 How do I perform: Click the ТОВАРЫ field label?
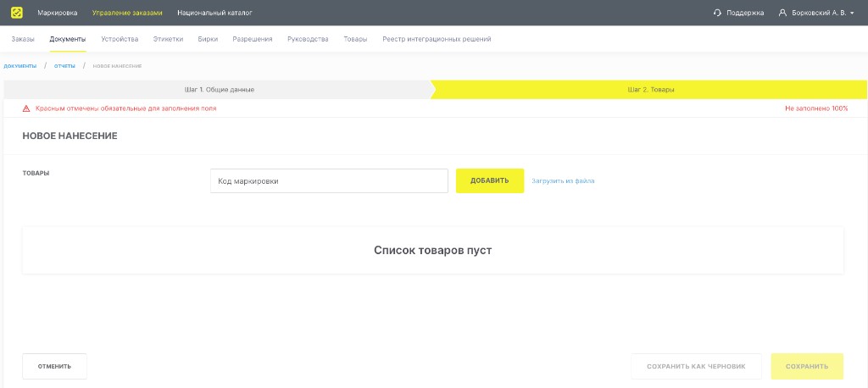36,173
